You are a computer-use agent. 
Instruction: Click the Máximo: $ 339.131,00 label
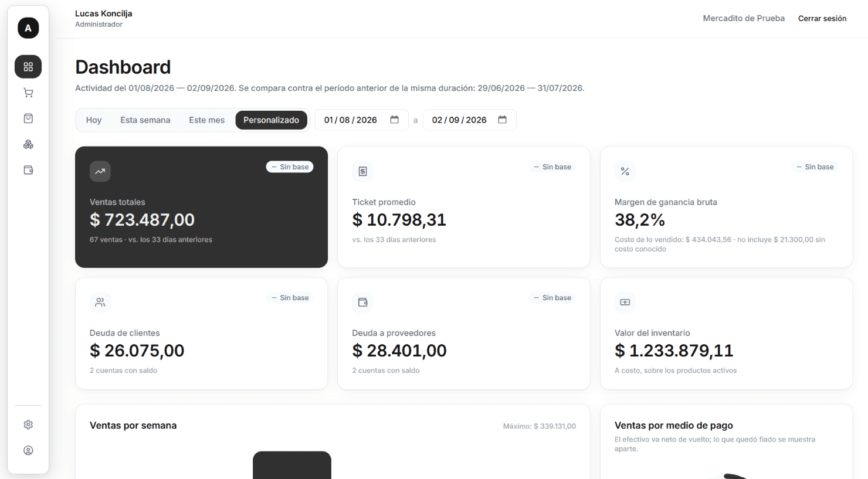point(540,426)
